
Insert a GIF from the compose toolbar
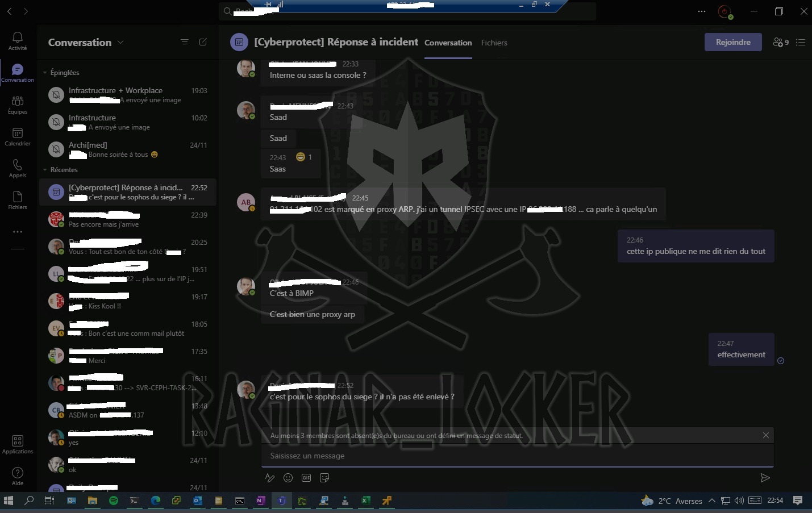click(306, 478)
